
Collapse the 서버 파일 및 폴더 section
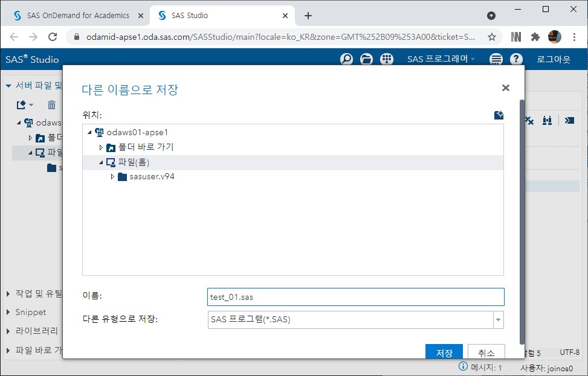8,86
